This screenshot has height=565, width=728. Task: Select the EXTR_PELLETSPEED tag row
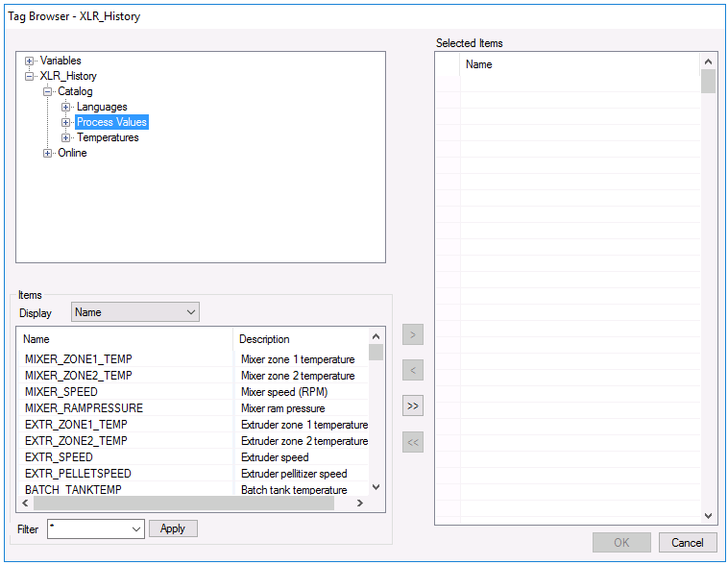pyautogui.click(x=193, y=474)
